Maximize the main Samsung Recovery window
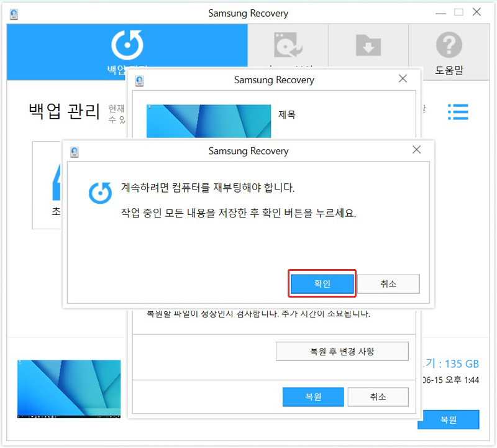Viewport: 497px width, 448px height. point(458,12)
